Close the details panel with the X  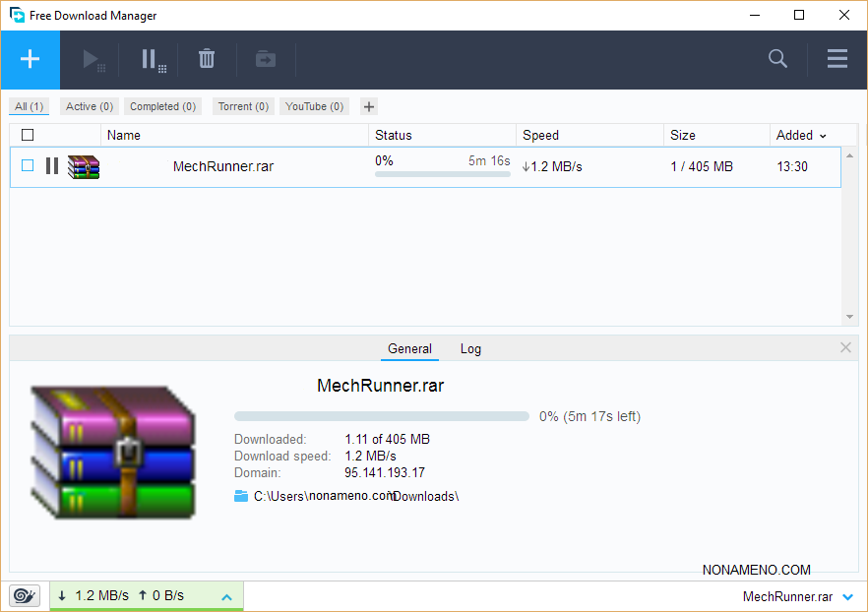point(845,347)
